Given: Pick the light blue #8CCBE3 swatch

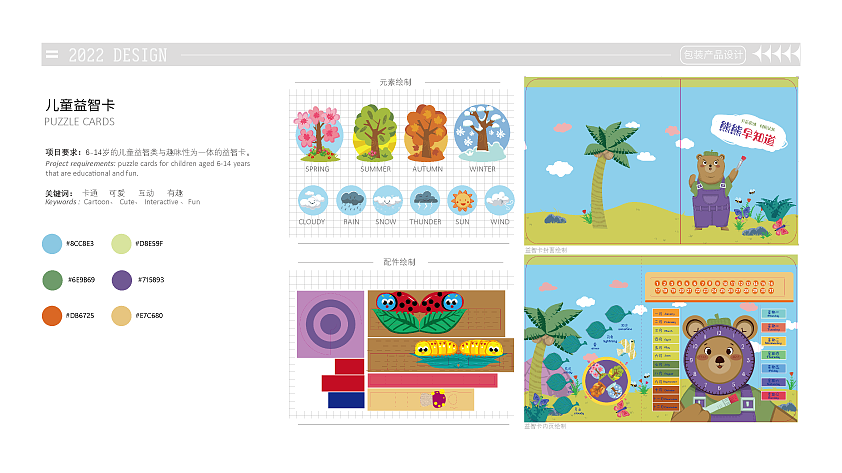Looking at the screenshot, I should [52, 244].
